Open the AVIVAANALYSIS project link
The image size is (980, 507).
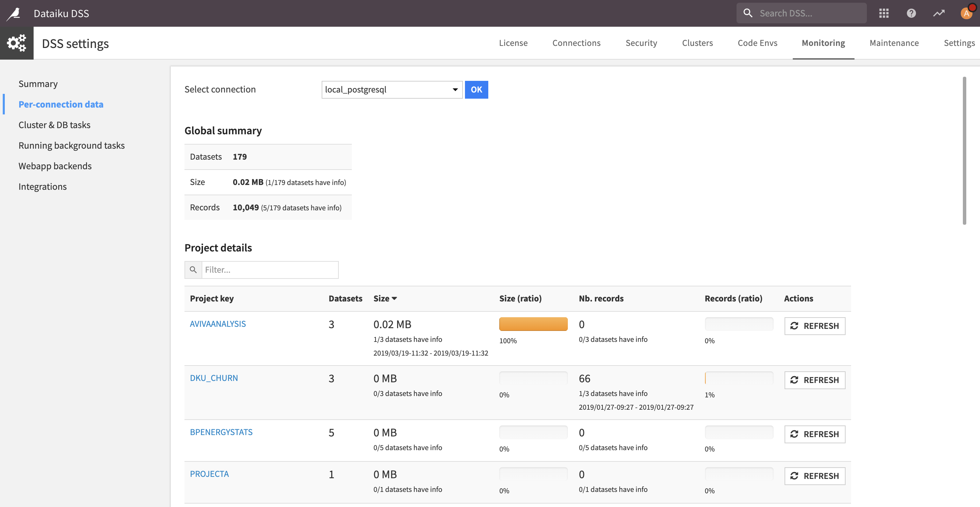point(218,324)
